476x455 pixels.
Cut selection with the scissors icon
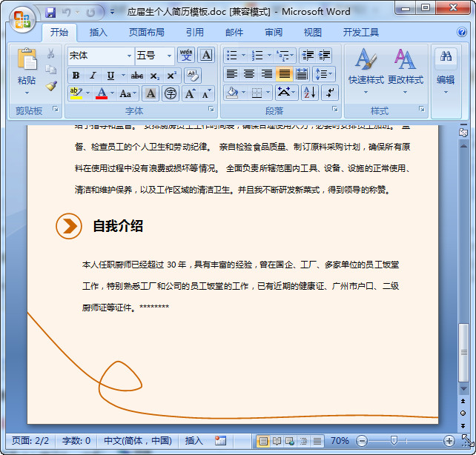(50, 53)
